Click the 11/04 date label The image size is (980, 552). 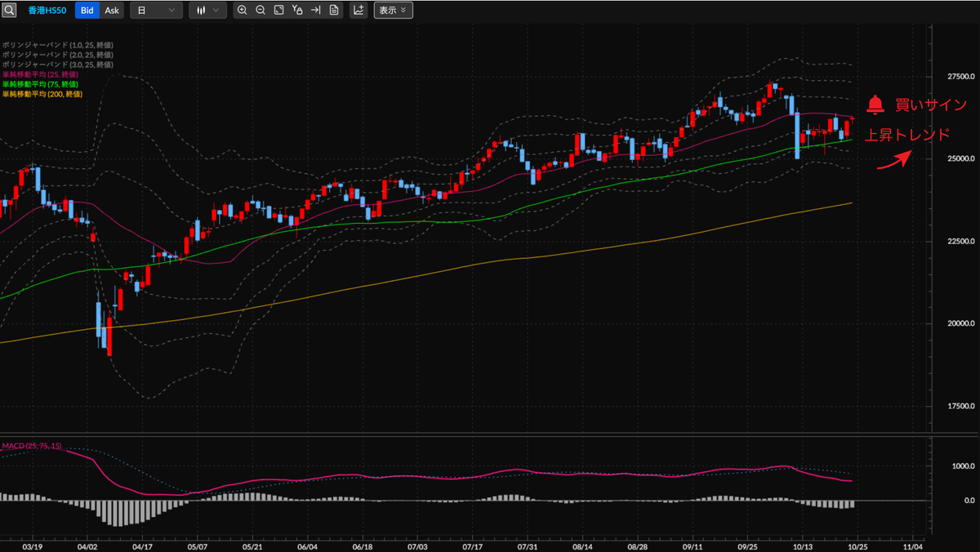click(913, 546)
